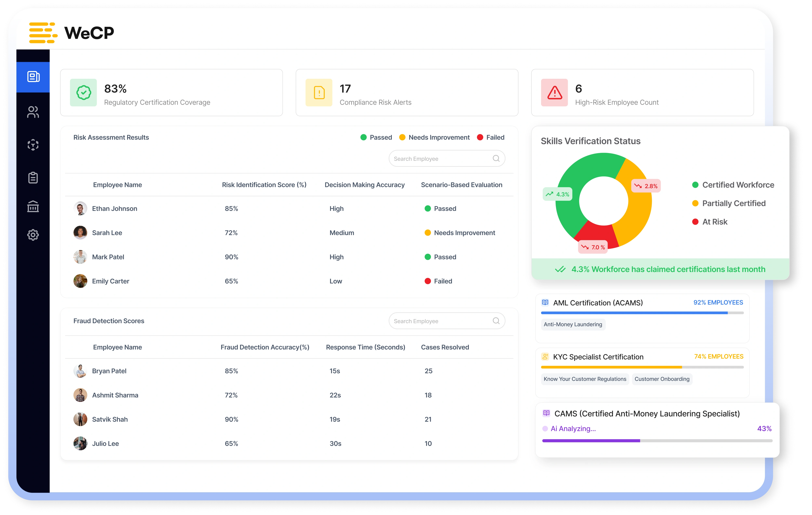812x515 pixels.
Task: Click 92% EMPLOYEES label
Action: coord(718,302)
